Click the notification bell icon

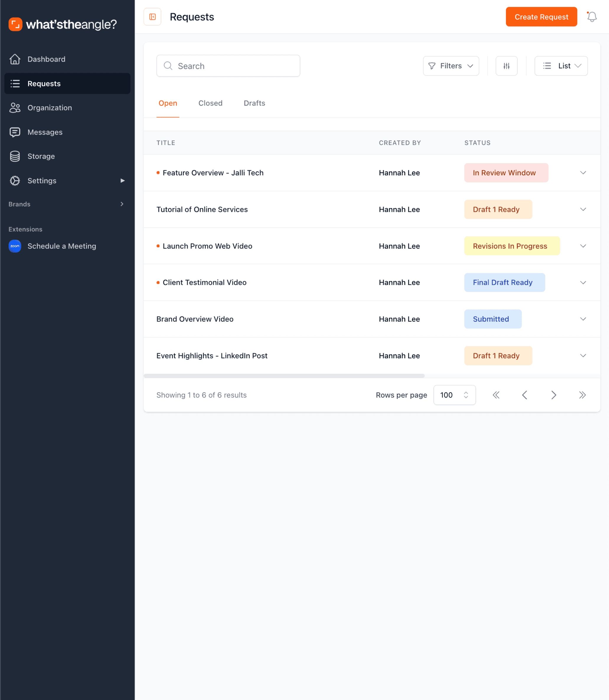tap(592, 17)
